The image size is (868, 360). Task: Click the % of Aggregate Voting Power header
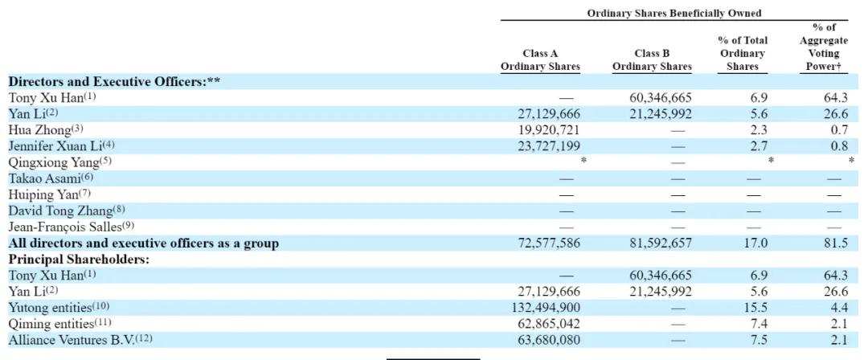click(x=824, y=47)
